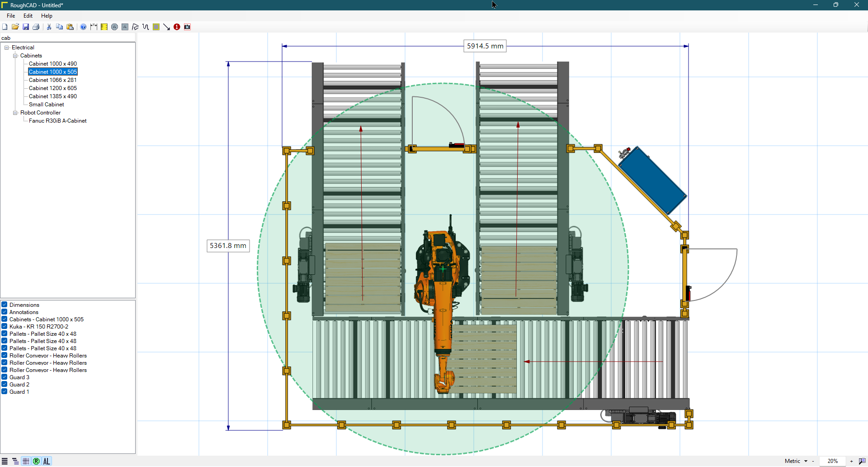Click the 20% zoom level field

pyautogui.click(x=832, y=461)
